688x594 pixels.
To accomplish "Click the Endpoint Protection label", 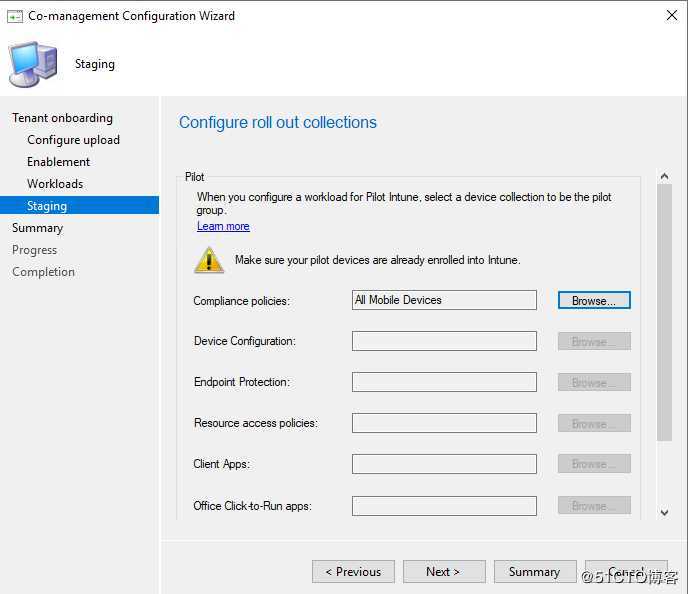I will [241, 382].
